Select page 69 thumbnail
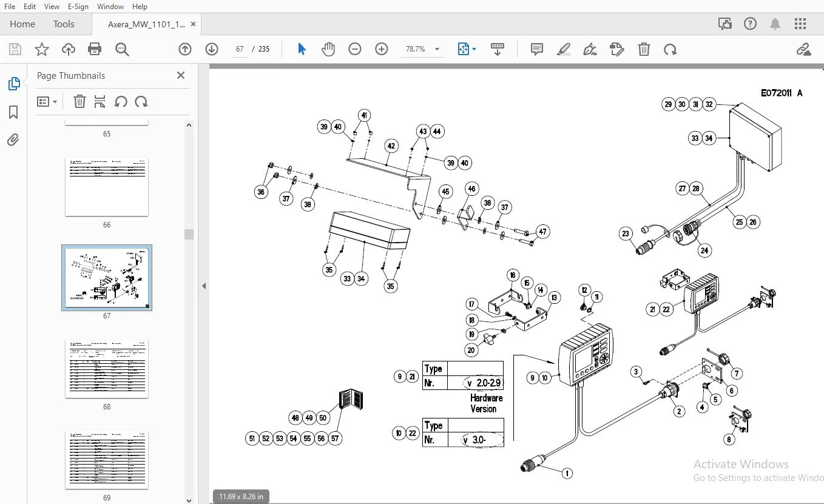The image size is (824, 504). click(107, 460)
